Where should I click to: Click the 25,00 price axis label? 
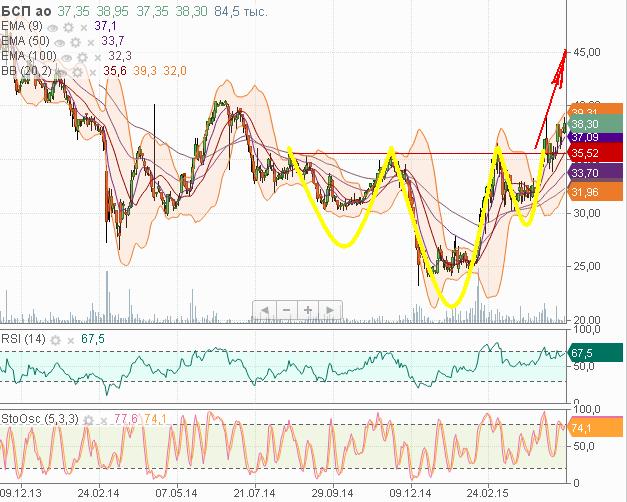pyautogui.click(x=587, y=266)
